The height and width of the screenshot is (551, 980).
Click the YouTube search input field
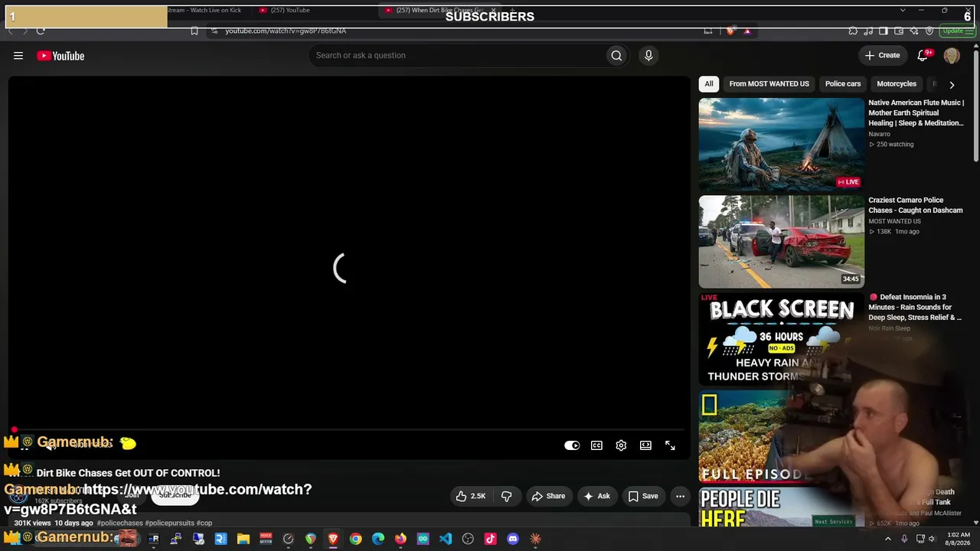click(x=457, y=55)
